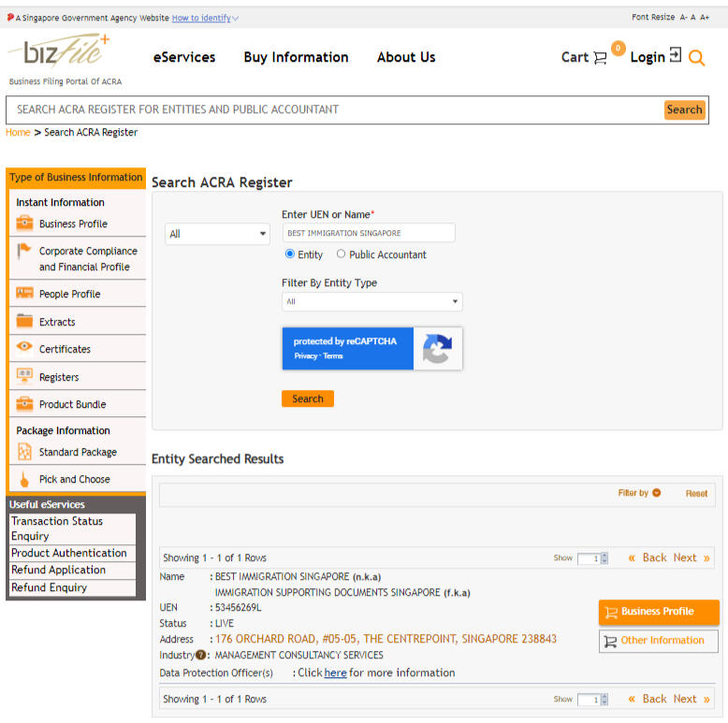Click the 'here' Data Protection Officer link
The height and width of the screenshot is (723, 728).
pyautogui.click(x=335, y=672)
